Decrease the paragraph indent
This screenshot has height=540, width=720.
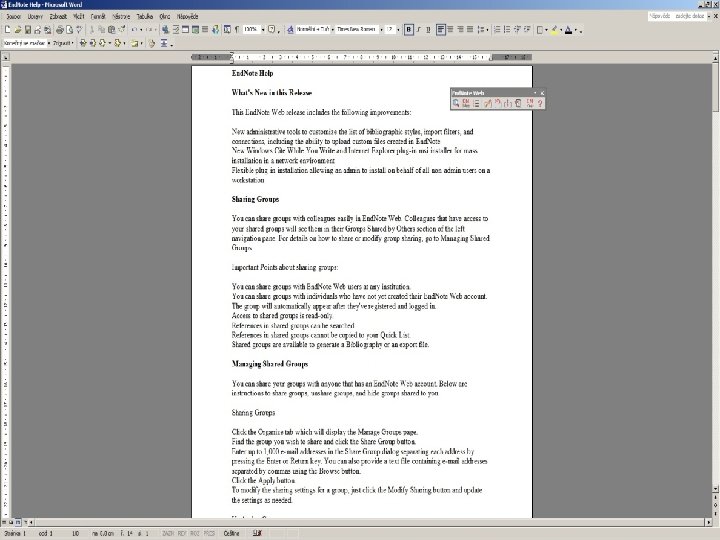click(517, 30)
